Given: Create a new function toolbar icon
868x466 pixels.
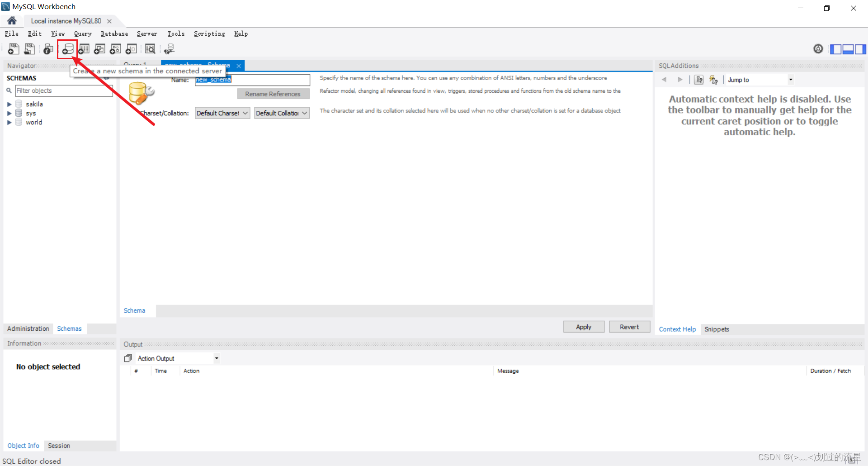Looking at the screenshot, I should [131, 48].
